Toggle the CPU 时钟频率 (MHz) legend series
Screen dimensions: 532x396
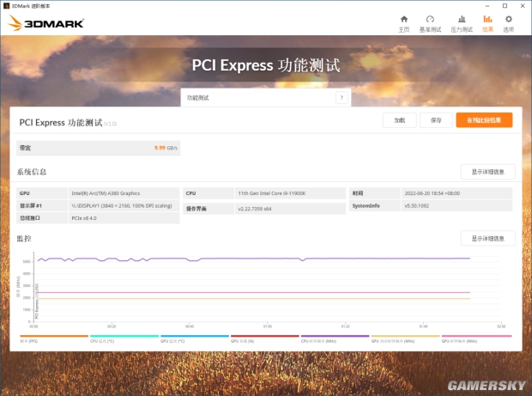tap(336, 338)
